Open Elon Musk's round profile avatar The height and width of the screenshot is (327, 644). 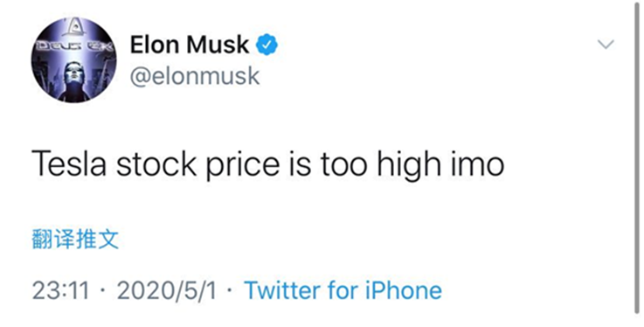74,59
